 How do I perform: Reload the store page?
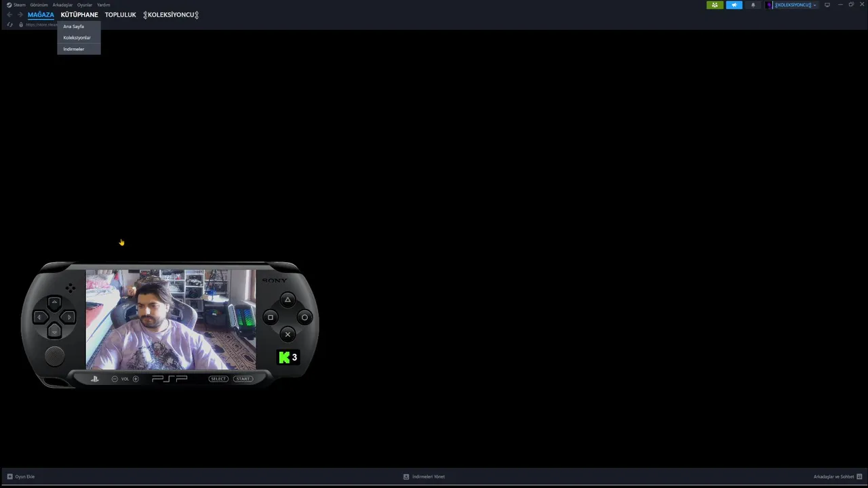9,25
